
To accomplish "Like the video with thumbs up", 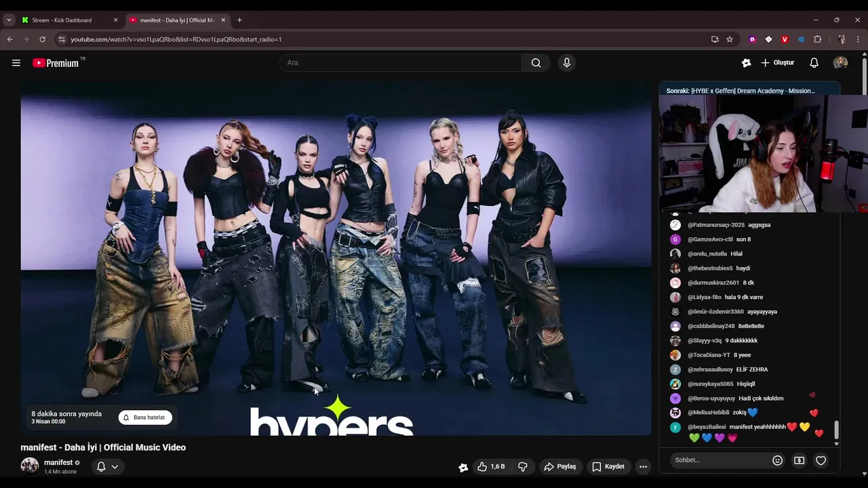I will 491,466.
